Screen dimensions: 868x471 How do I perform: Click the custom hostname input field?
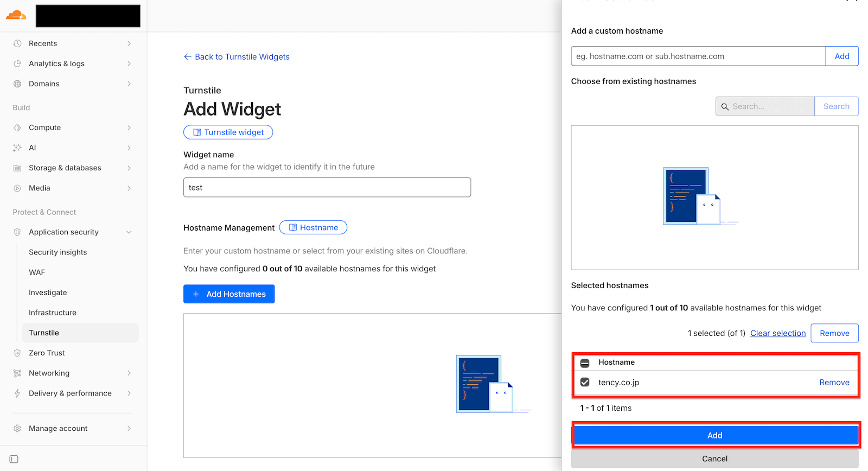pyautogui.click(x=698, y=56)
